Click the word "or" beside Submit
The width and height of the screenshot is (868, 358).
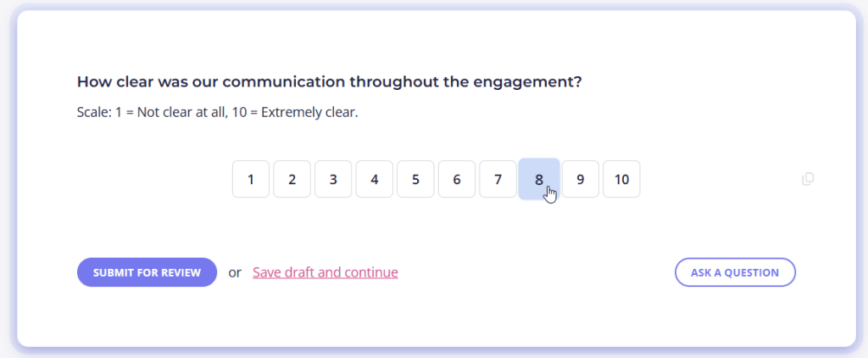[235, 272]
